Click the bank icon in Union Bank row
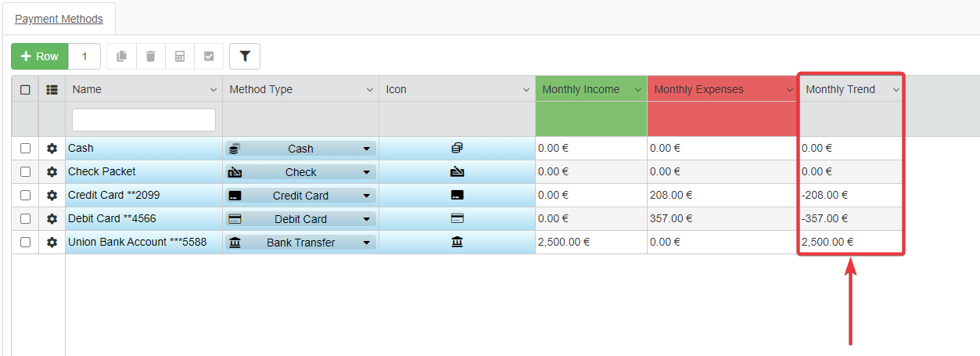This screenshot has height=356, width=980. (x=457, y=243)
